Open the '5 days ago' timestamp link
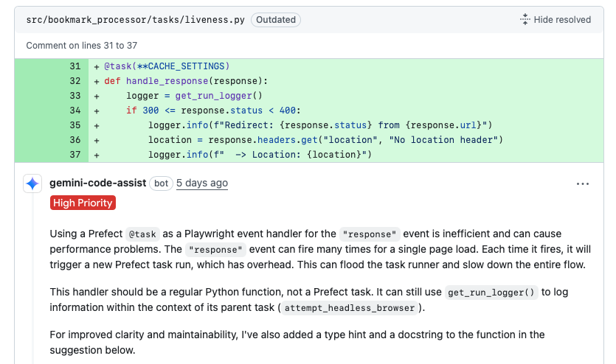616x364 pixels. [x=202, y=183]
